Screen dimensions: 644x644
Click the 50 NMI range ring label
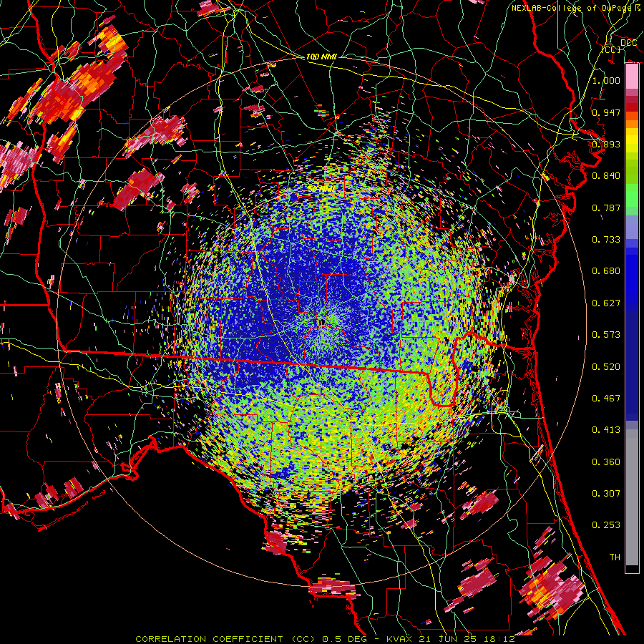(x=321, y=189)
